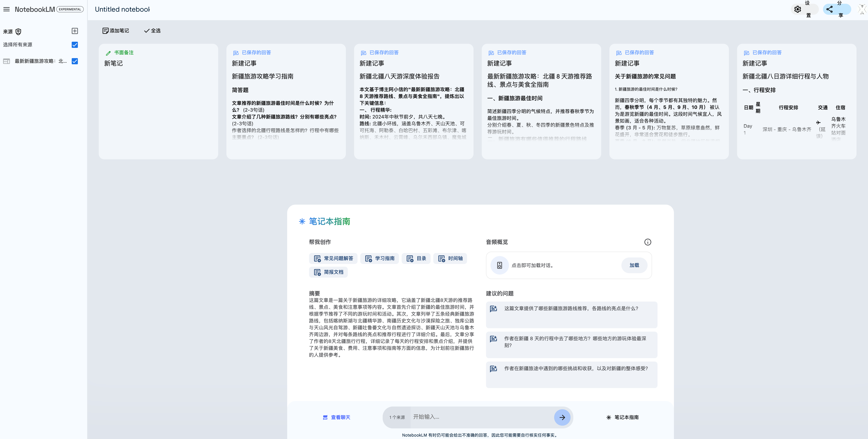868x439 pixels.
Task: Select suggested question about 挑战和收获
Action: (x=571, y=375)
